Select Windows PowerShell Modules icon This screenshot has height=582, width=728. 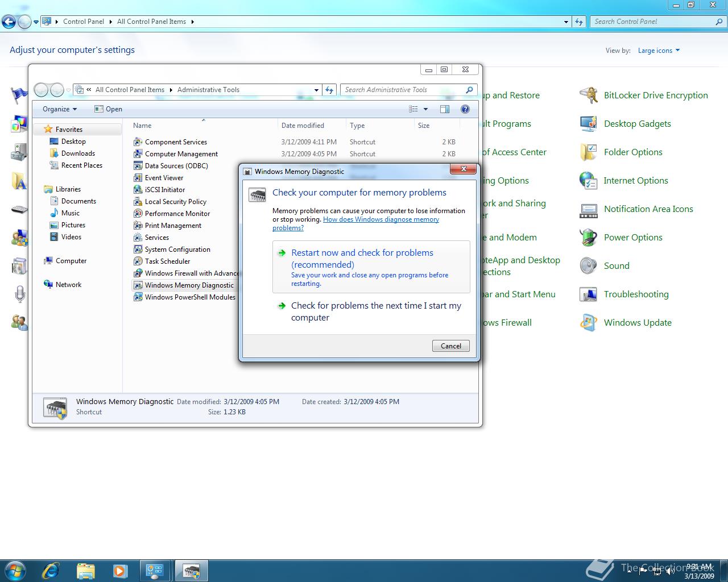[138, 297]
